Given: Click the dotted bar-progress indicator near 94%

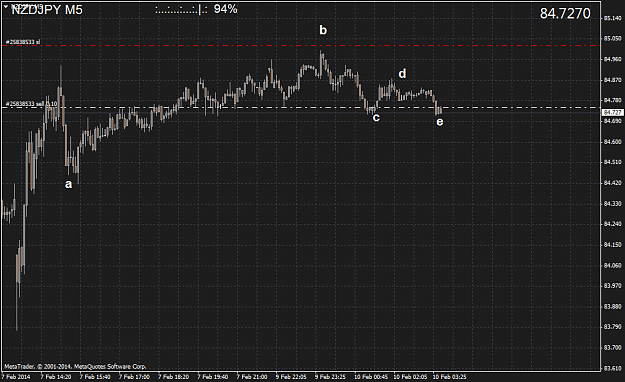Looking at the screenshot, I should click(x=181, y=10).
